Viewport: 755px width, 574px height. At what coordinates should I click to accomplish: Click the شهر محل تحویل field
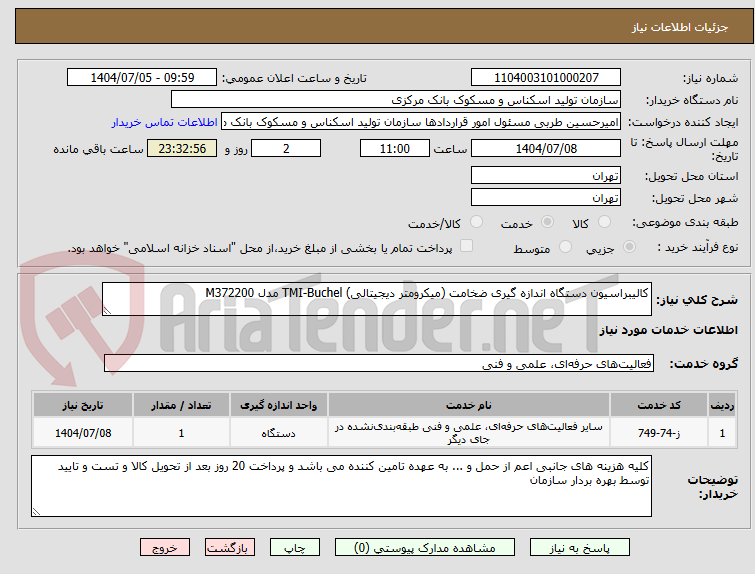[x=546, y=197]
